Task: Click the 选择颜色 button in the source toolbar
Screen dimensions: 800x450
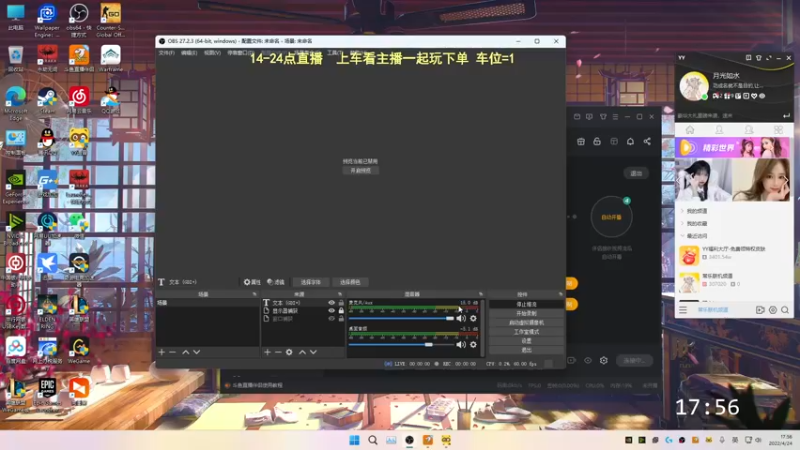Action: pyautogui.click(x=350, y=282)
